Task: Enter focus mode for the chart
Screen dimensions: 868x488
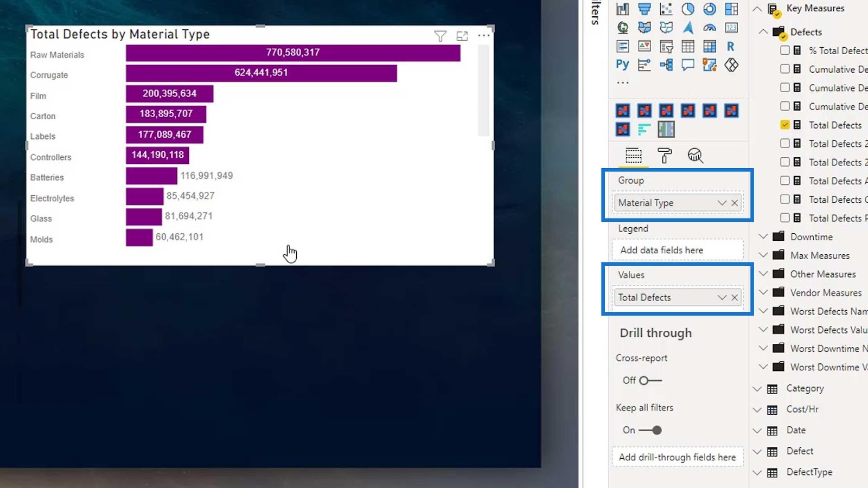Action: coord(462,36)
